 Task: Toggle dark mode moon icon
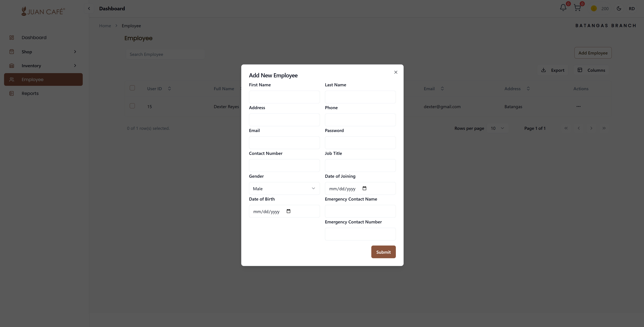pos(619,8)
